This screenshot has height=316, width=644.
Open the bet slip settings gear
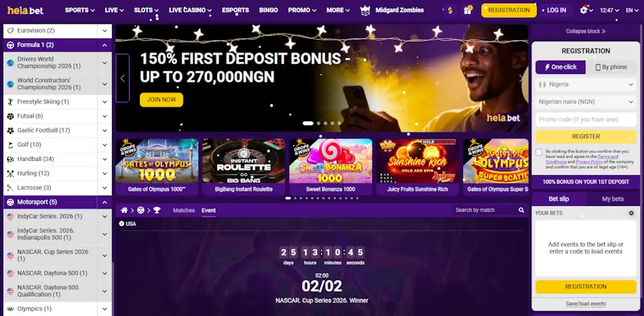631,213
